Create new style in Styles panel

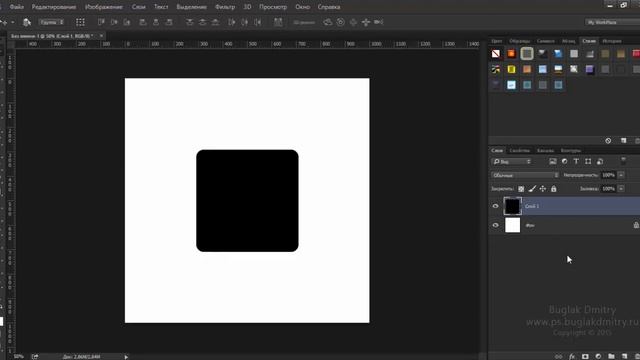623,140
